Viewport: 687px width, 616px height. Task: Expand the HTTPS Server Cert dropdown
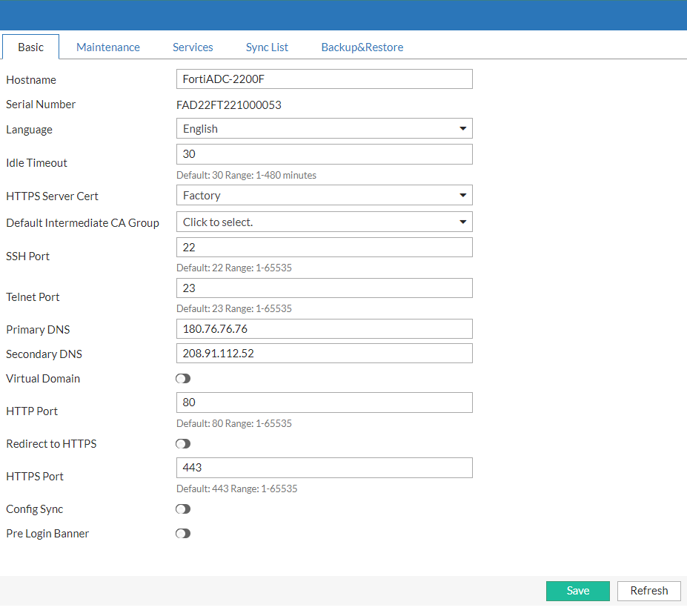click(324, 196)
